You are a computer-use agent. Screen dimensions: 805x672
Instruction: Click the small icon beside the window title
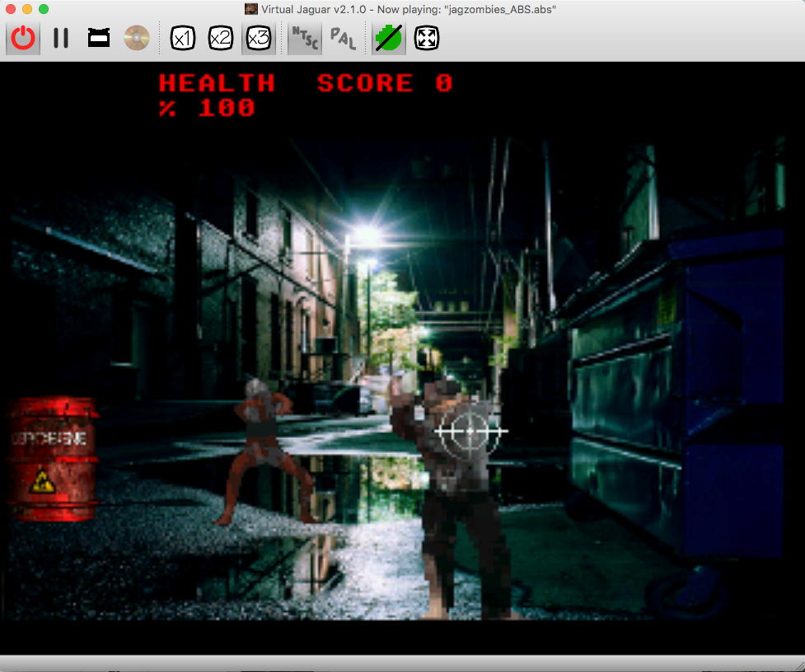point(251,9)
